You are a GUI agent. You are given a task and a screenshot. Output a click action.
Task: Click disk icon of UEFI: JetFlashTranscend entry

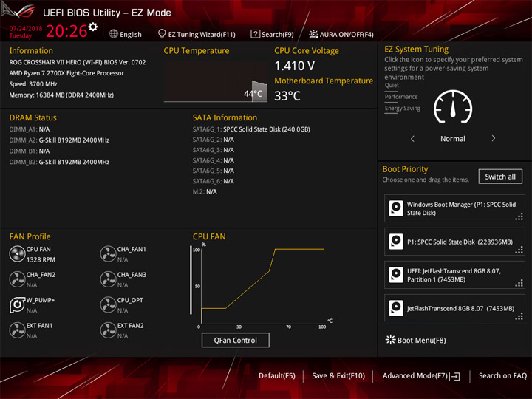(x=396, y=275)
